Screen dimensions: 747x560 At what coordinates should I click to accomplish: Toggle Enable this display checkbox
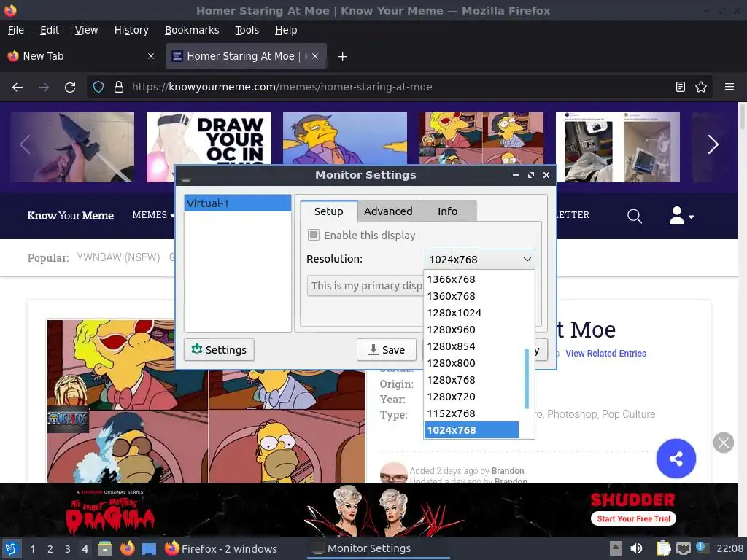click(314, 235)
